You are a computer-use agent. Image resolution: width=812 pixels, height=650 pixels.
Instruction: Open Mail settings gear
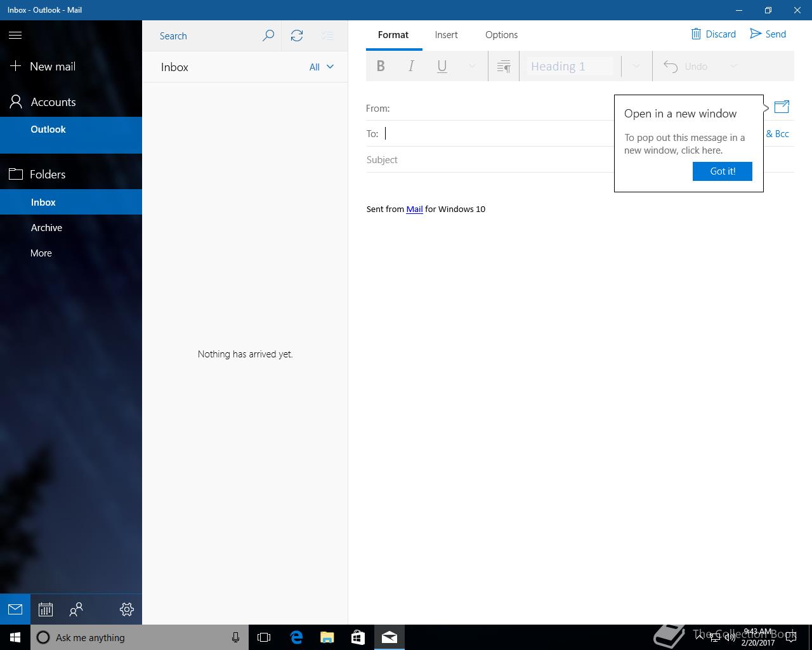pyautogui.click(x=127, y=609)
